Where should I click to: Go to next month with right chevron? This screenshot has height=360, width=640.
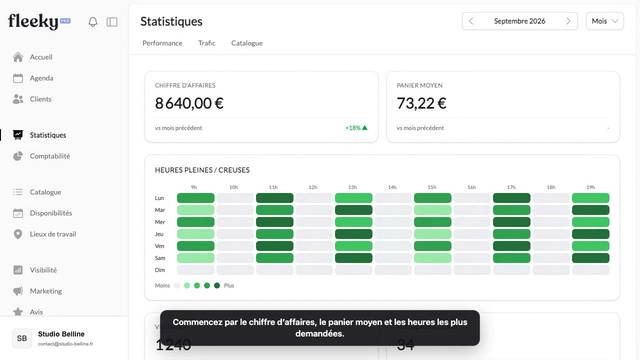tap(568, 21)
